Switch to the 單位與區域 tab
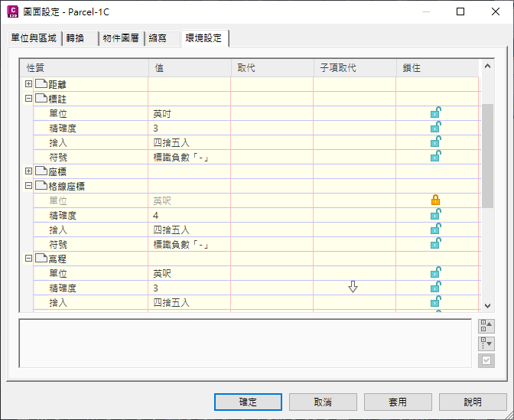This screenshot has width=514, height=420. tap(34, 38)
